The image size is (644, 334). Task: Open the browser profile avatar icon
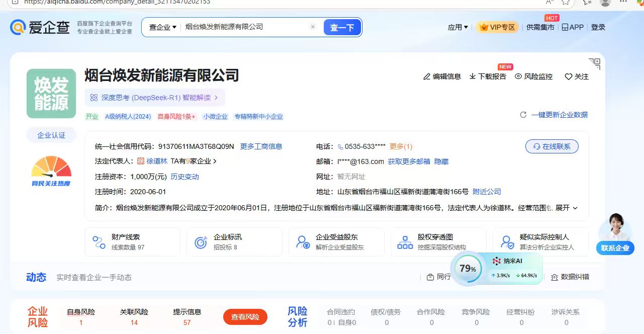[x=605, y=2]
